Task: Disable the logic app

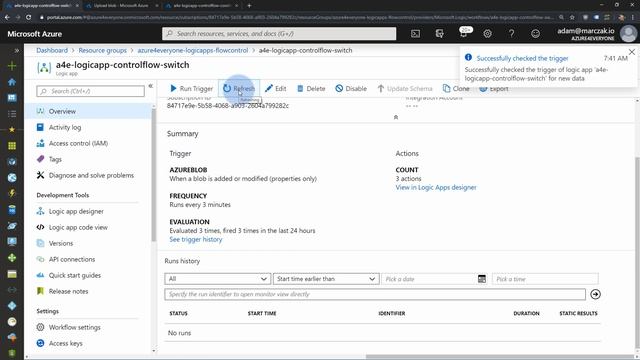Action: click(x=351, y=89)
